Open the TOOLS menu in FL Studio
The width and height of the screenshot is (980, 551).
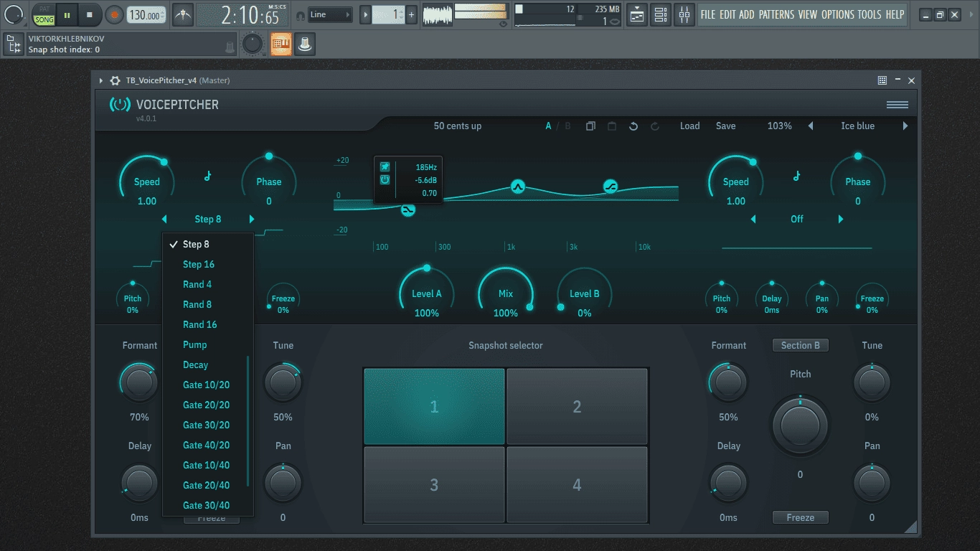pyautogui.click(x=869, y=14)
